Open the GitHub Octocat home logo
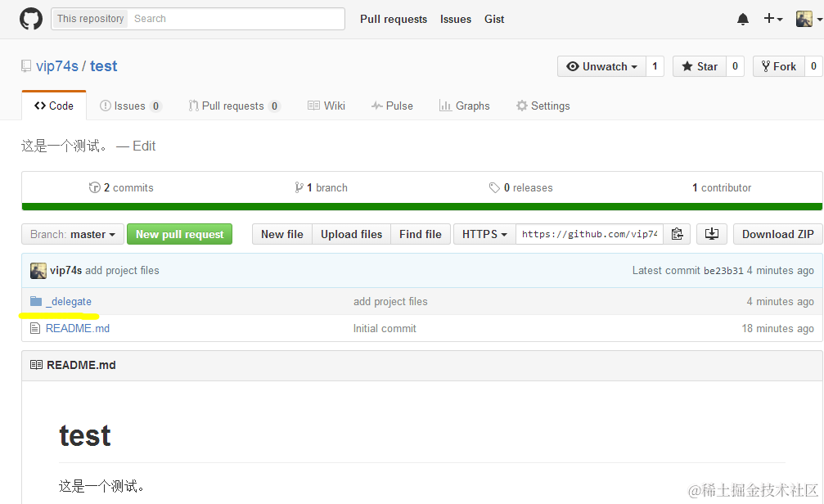The height and width of the screenshot is (504, 824). (x=31, y=19)
